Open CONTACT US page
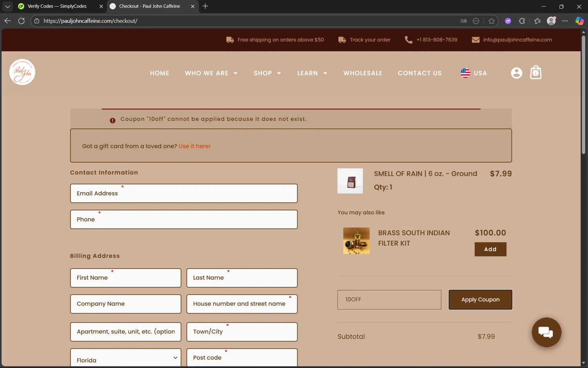588x368 pixels. tap(419, 73)
